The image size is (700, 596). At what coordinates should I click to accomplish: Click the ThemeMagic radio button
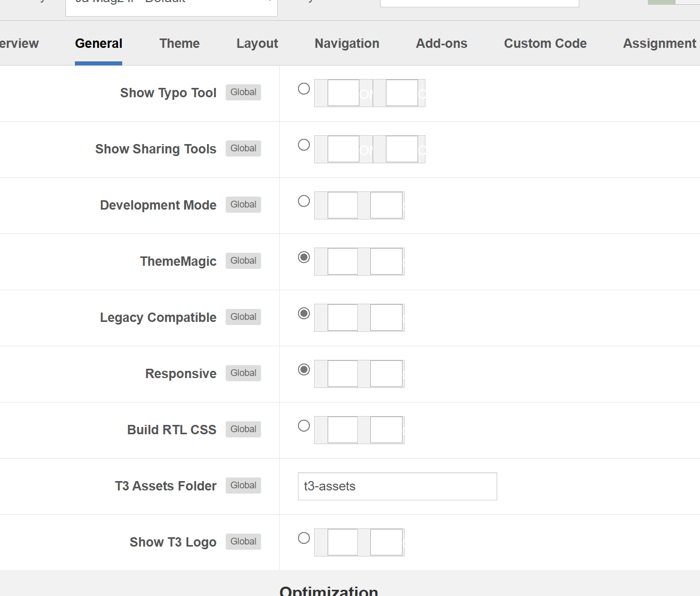pos(304,257)
